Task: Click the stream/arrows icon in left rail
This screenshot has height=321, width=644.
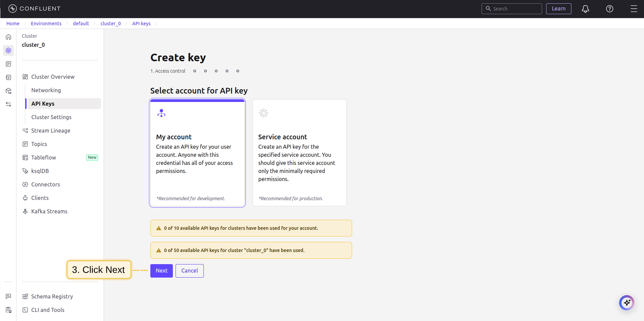Action: pyautogui.click(x=8, y=104)
